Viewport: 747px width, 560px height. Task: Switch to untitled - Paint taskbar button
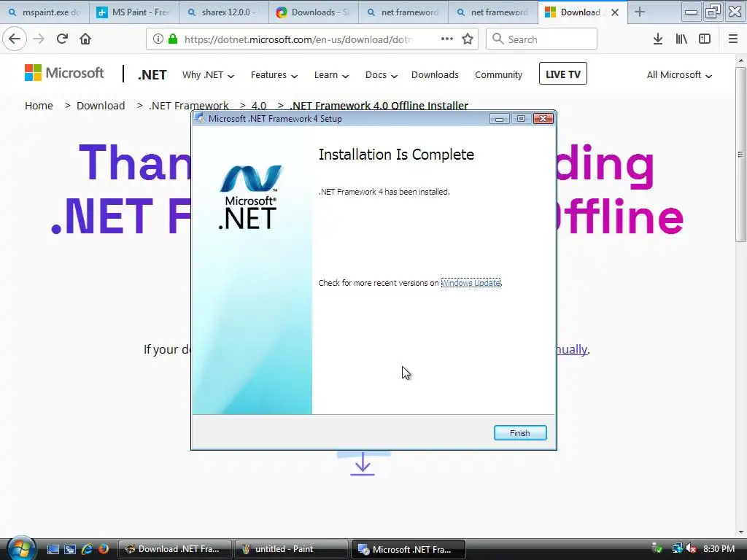click(x=291, y=550)
